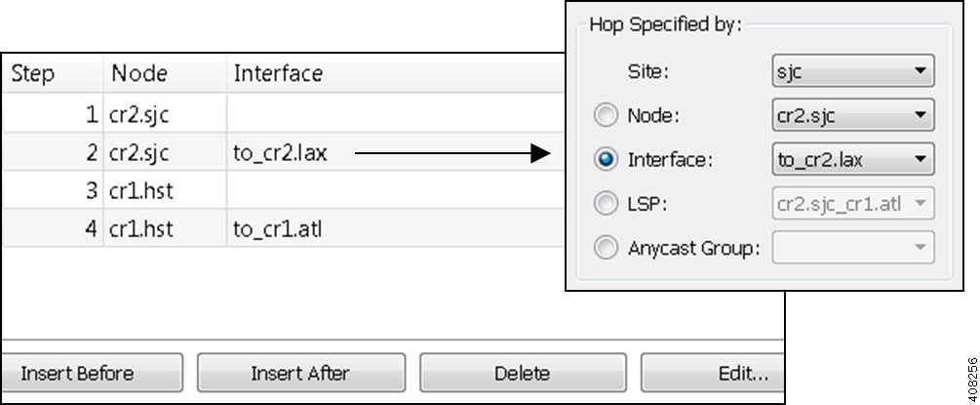
Task: Select the to_cr1.atl interface cell
Action: pyautogui.click(x=276, y=229)
